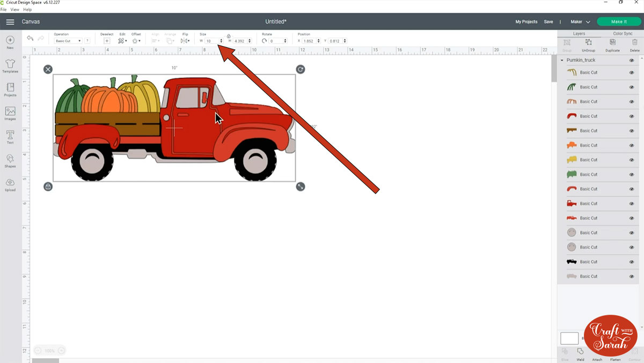This screenshot has width=644, height=363.
Task: Click the Upload icon
Action: coord(10,184)
